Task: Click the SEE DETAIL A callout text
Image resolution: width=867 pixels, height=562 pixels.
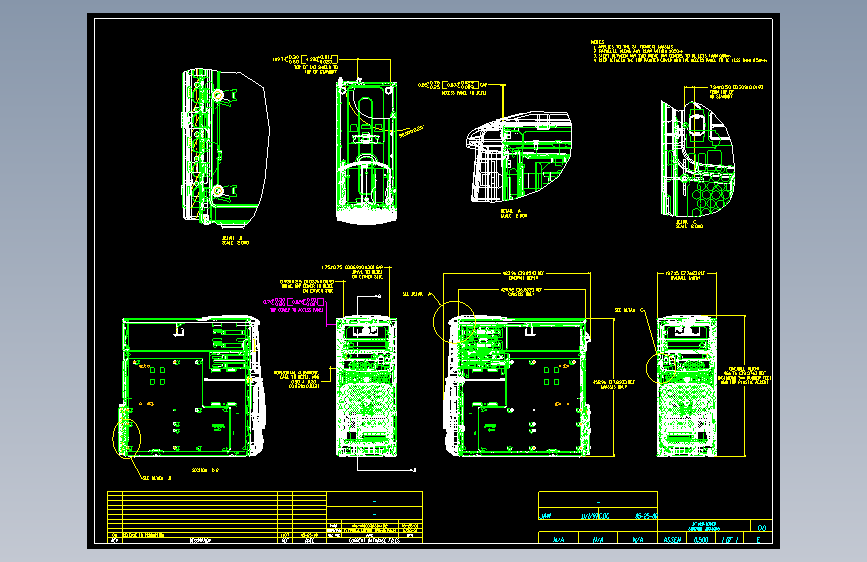Action: (417, 294)
